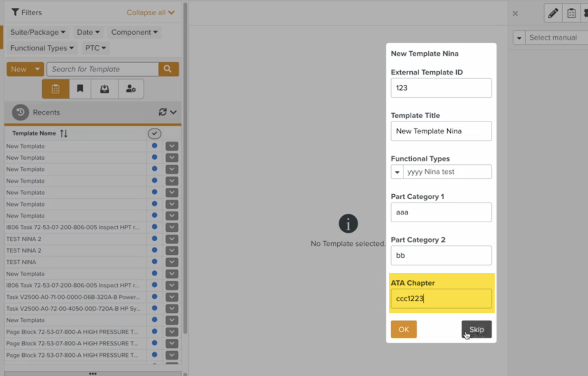Expand the Suite/Package filter dropdown
Viewport: 588px width, 376px height.
pyautogui.click(x=38, y=32)
